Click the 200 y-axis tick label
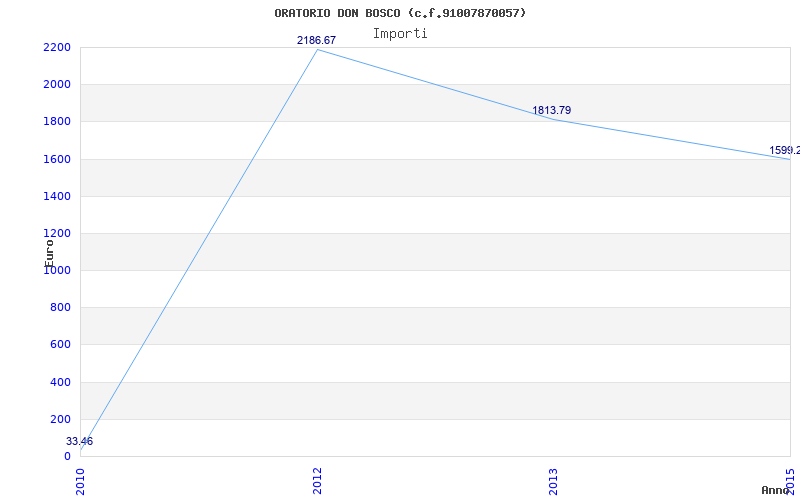Viewport: 800px width, 500px height. 60,419
